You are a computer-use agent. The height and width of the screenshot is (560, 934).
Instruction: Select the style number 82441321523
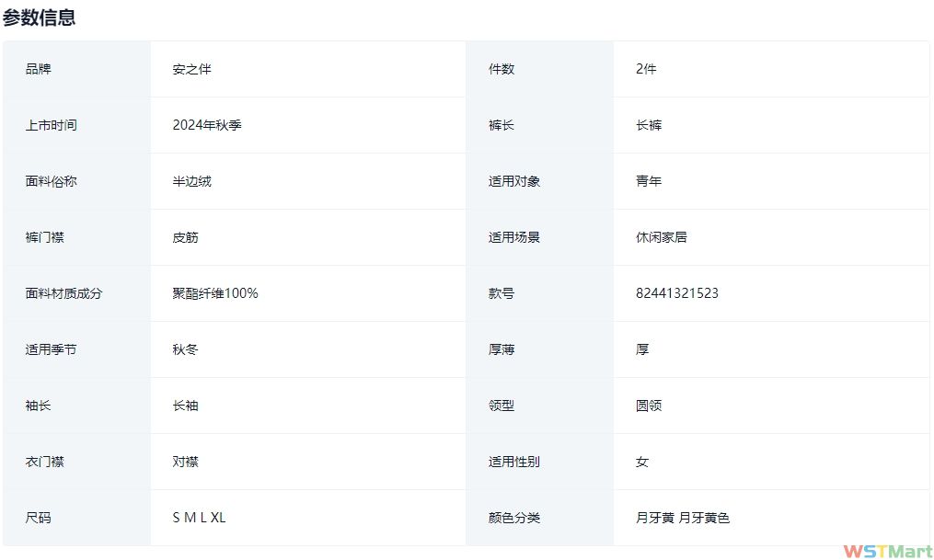tap(676, 293)
